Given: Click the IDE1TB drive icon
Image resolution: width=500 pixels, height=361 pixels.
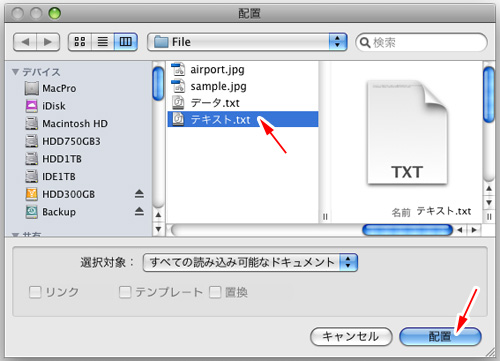Looking at the screenshot, I should point(32,177).
